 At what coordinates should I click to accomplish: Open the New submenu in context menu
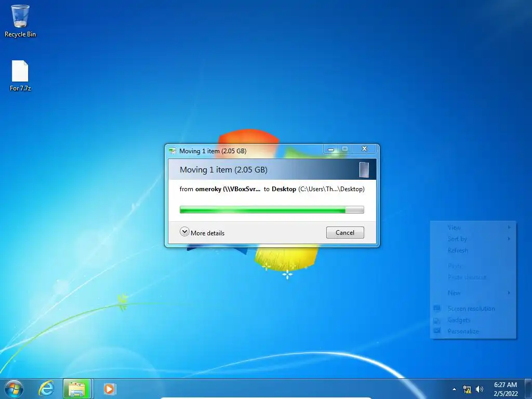click(473, 293)
